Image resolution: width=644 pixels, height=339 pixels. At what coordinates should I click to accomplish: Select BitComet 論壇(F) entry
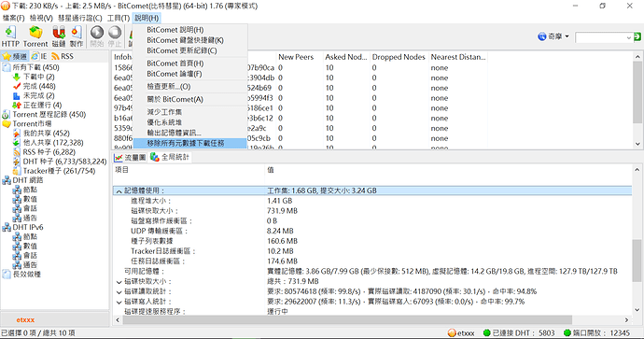190,74
